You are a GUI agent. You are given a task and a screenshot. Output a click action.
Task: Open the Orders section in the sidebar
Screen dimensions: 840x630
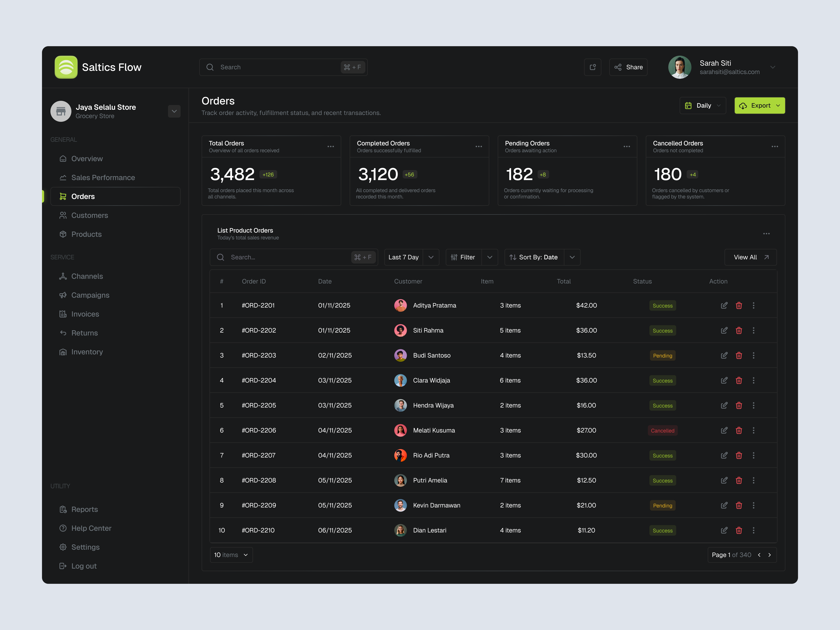pyautogui.click(x=83, y=196)
